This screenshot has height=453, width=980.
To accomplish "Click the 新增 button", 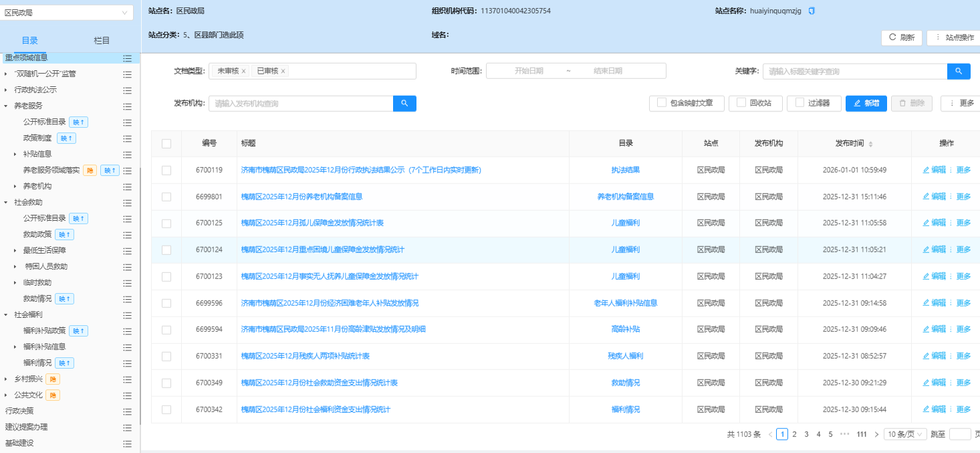I will tap(866, 103).
